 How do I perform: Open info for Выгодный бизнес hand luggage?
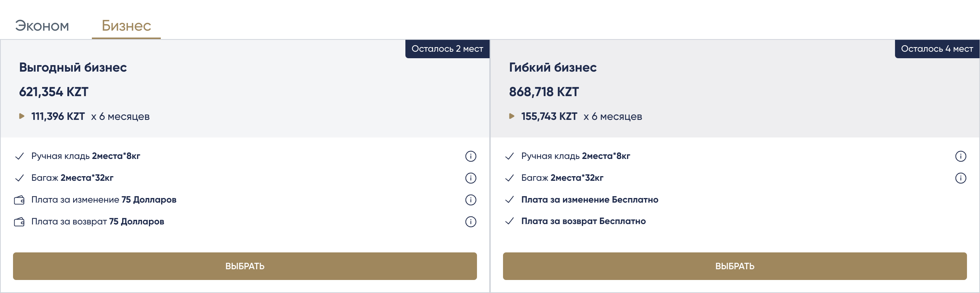(470, 156)
